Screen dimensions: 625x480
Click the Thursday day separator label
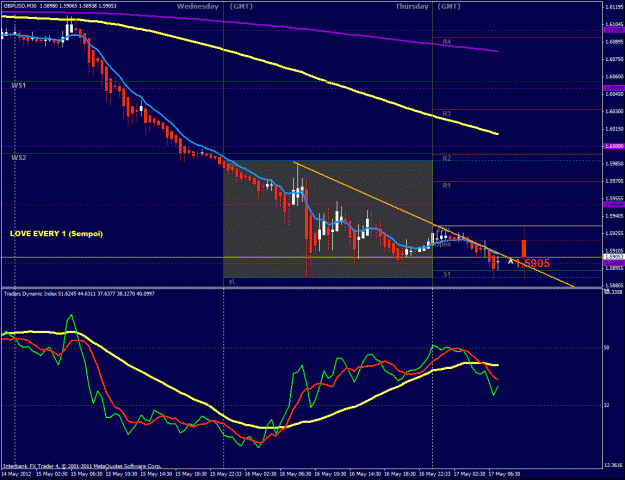[412, 7]
